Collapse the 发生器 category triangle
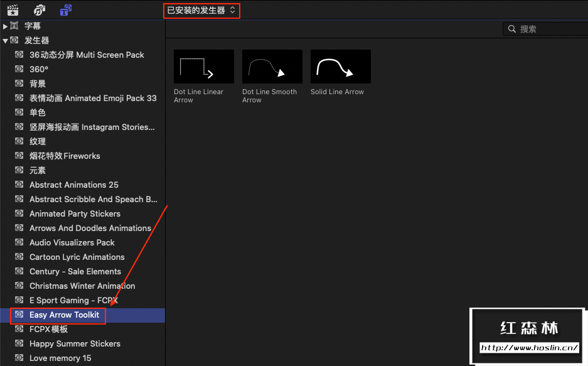Screen dimensions: 588x366 click(5, 41)
